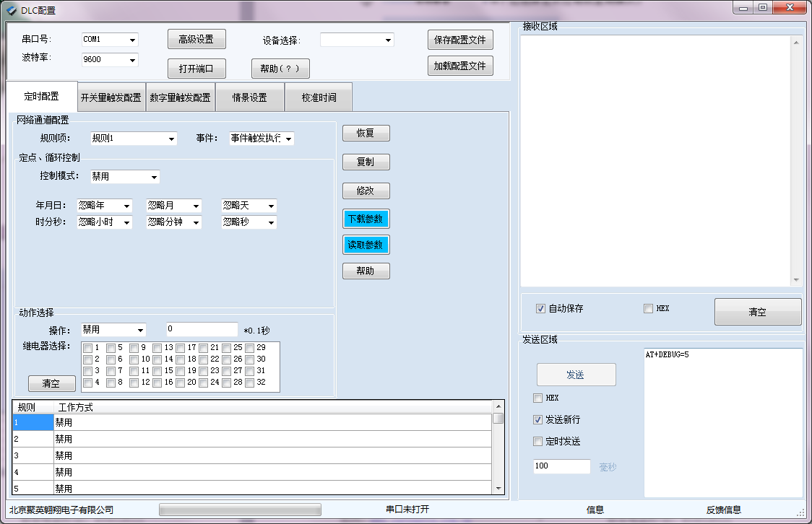Screen dimensions: 812x524
Task: Click the 毫秒 interval input field
Action: (561, 466)
